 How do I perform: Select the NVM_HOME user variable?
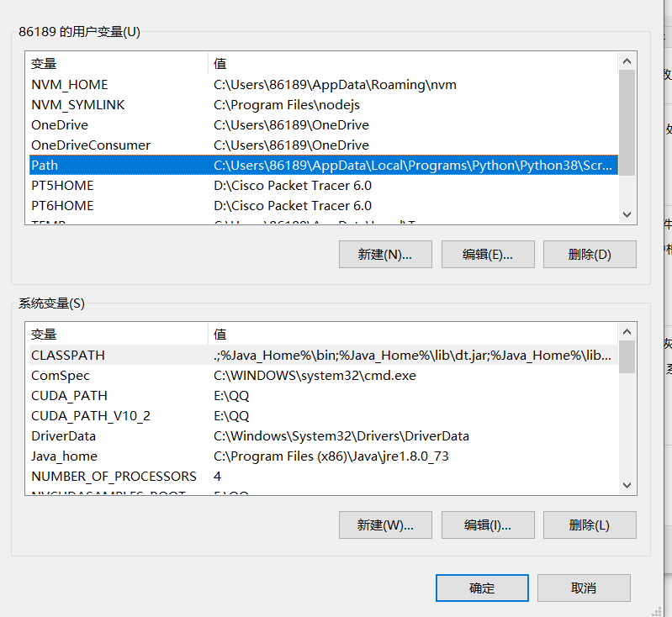coord(324,84)
